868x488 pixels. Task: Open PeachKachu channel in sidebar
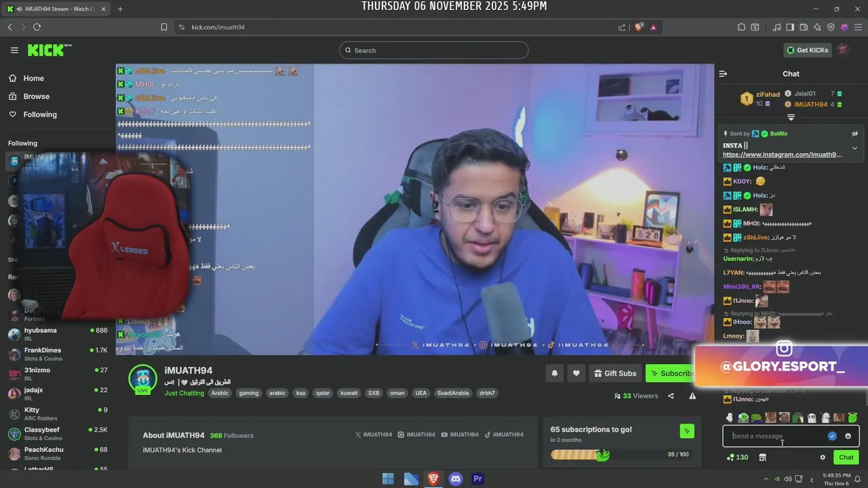[58, 453]
